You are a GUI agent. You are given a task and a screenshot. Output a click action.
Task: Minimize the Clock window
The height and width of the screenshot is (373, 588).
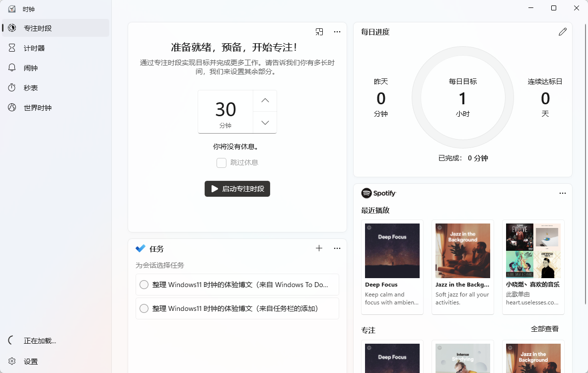(x=530, y=8)
